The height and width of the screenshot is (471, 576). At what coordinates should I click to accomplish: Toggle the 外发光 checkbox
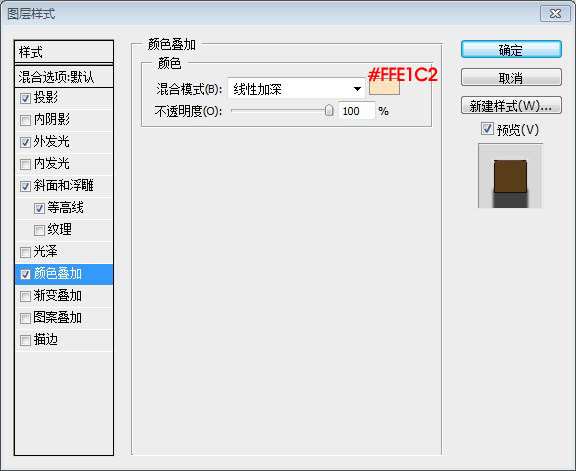[x=25, y=142]
